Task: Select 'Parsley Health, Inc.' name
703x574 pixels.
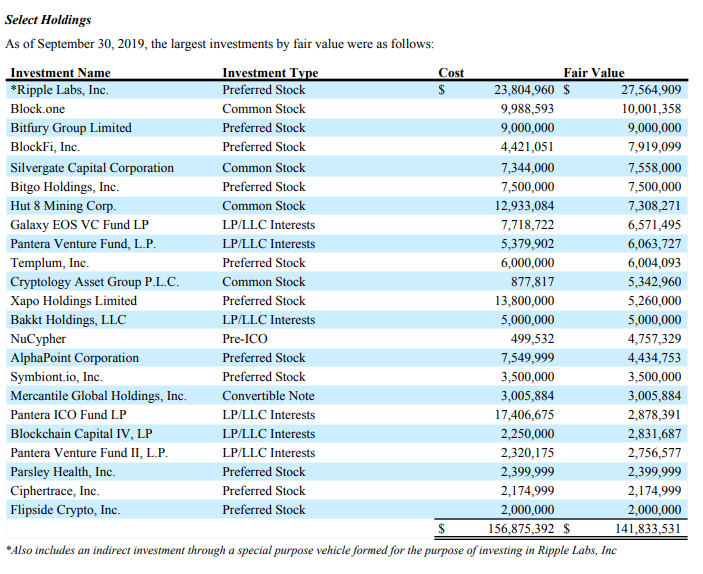Action: (x=63, y=472)
